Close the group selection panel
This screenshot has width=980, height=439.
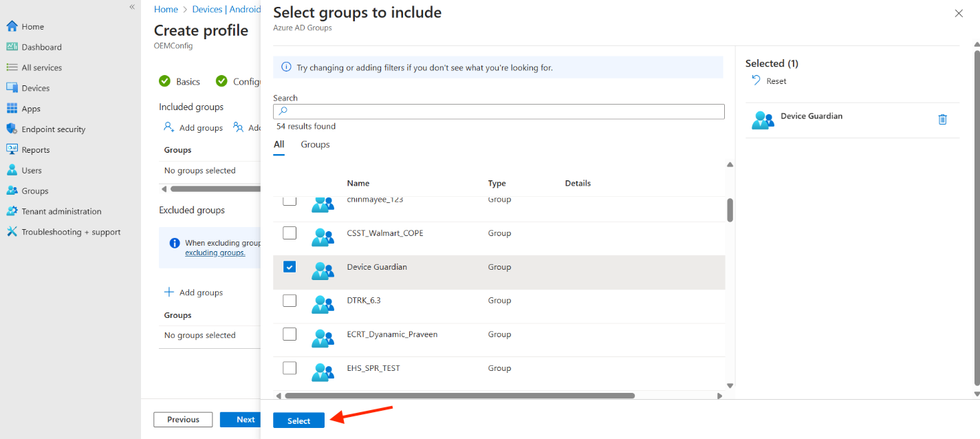(959, 13)
